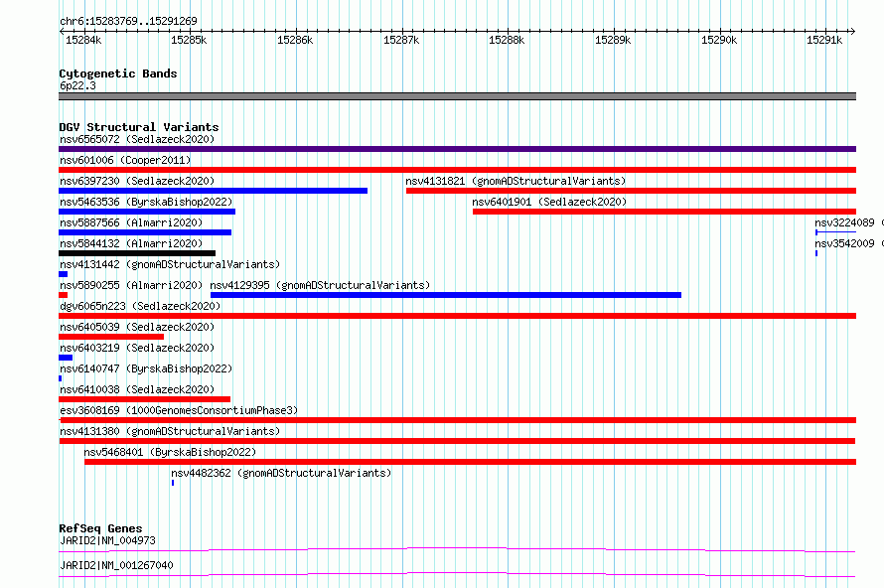Image resolution: width=884 pixels, height=588 pixels.
Task: Click the blue nsv5887566 variant bar
Action: (x=145, y=232)
